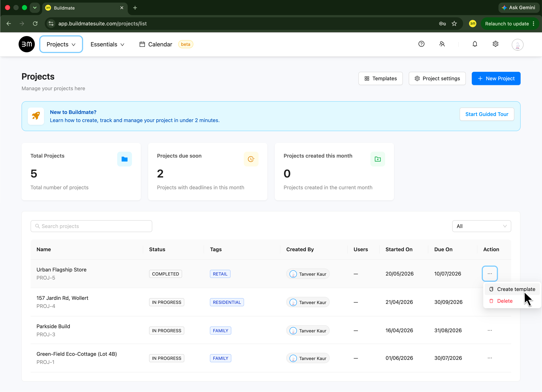Create a New Project

496,79
